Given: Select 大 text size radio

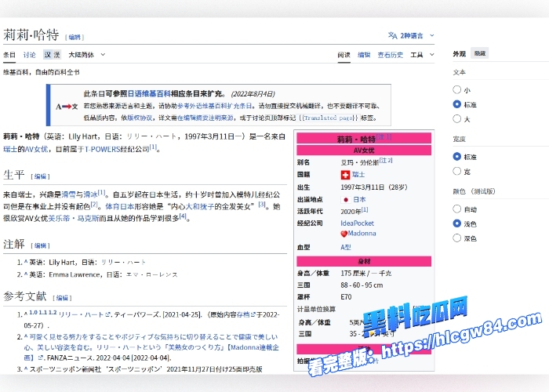Looking at the screenshot, I should point(456,118).
